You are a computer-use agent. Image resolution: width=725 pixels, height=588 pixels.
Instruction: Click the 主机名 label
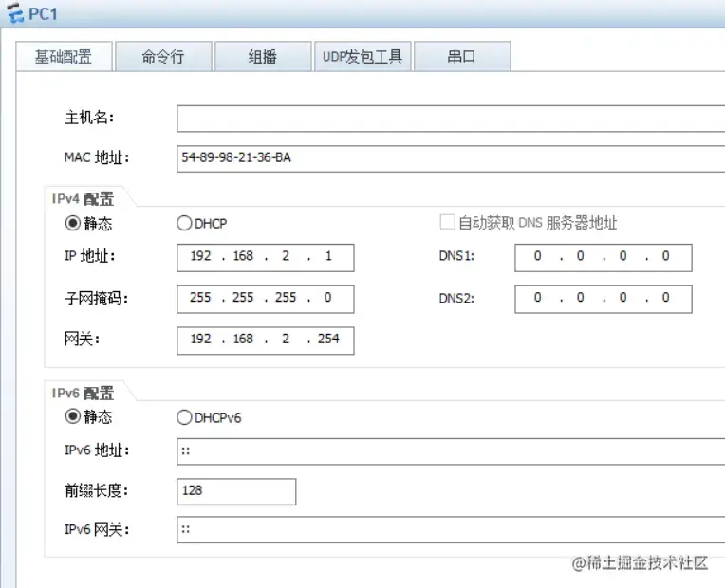click(89, 118)
